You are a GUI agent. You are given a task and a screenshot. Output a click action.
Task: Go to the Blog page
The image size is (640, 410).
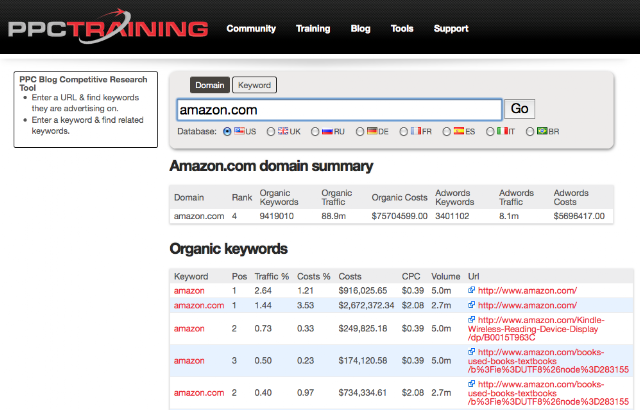pyautogui.click(x=360, y=29)
